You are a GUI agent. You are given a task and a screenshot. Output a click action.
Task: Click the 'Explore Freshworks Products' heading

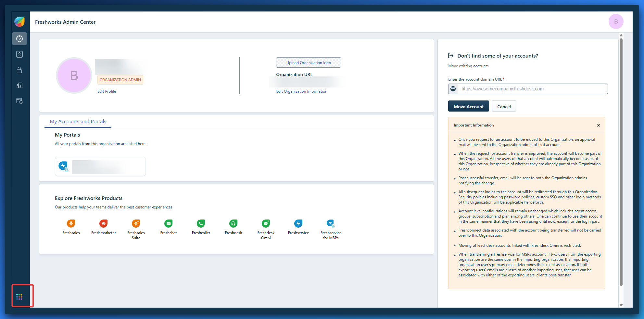tap(89, 198)
